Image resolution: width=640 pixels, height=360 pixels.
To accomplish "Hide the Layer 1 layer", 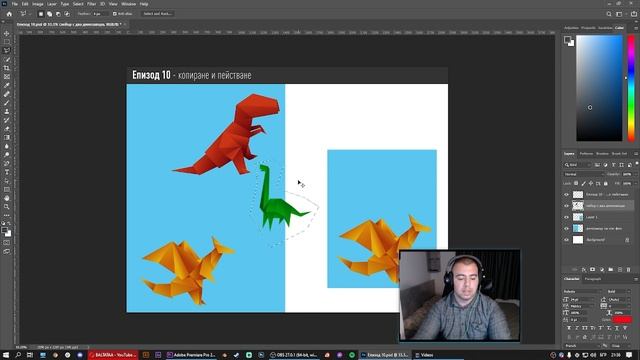I will click(x=566, y=217).
